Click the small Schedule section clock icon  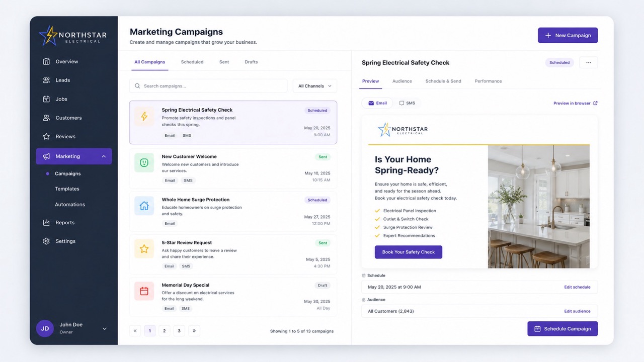(364, 276)
